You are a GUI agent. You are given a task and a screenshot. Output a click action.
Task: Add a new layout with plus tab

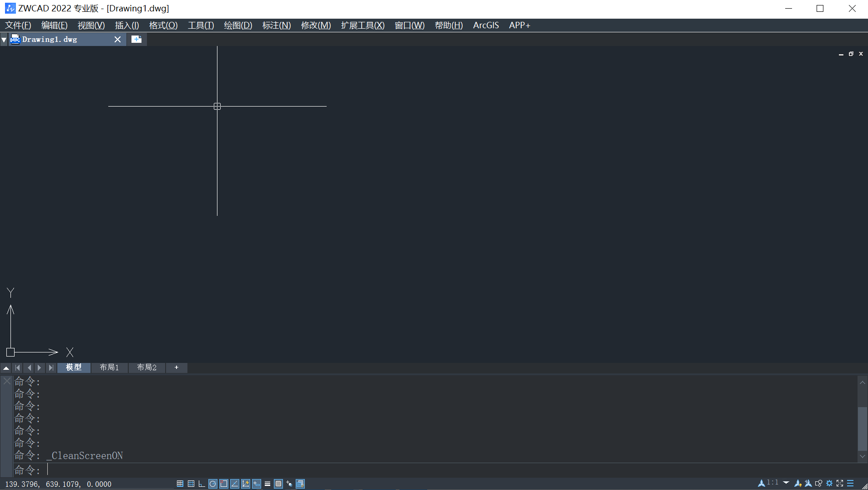pyautogui.click(x=177, y=367)
